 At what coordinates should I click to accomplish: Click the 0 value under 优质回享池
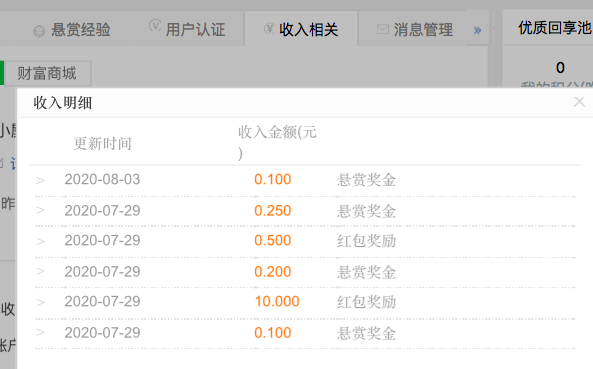point(560,68)
